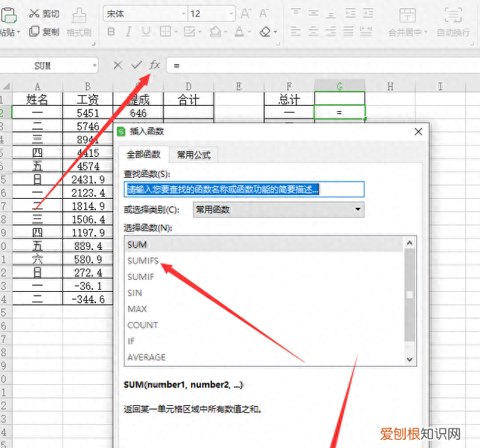The width and height of the screenshot is (480, 448).
Task: Toggle Underline formatting
Action: coord(146,32)
